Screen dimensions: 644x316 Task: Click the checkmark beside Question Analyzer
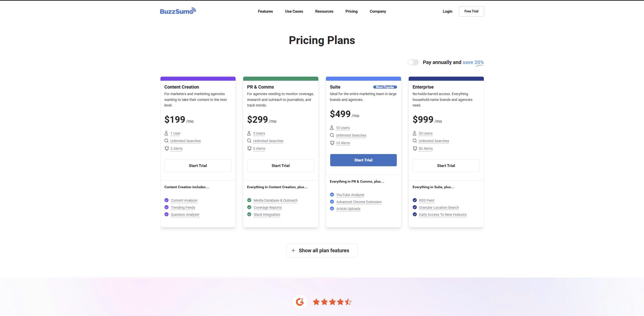coord(167,214)
